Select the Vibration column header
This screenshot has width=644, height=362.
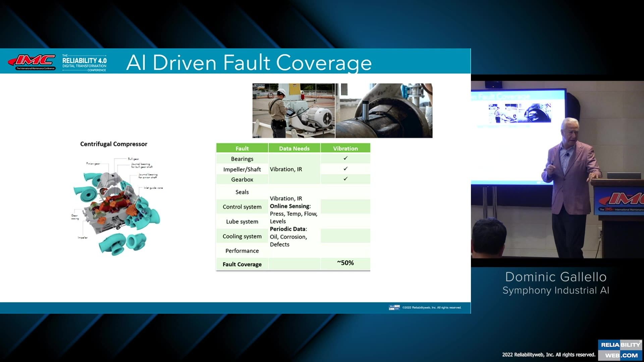pyautogui.click(x=345, y=148)
